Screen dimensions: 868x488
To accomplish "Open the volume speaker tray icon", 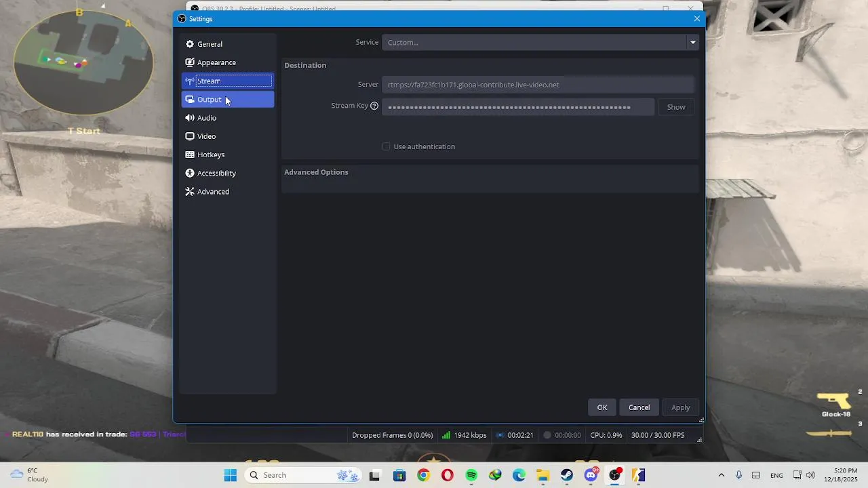I will point(810,475).
